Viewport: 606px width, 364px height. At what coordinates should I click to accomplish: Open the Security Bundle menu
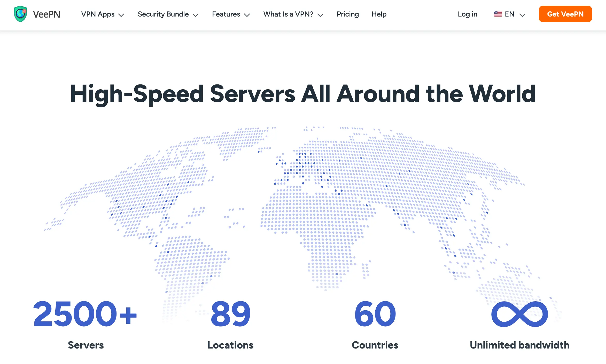tap(163, 14)
